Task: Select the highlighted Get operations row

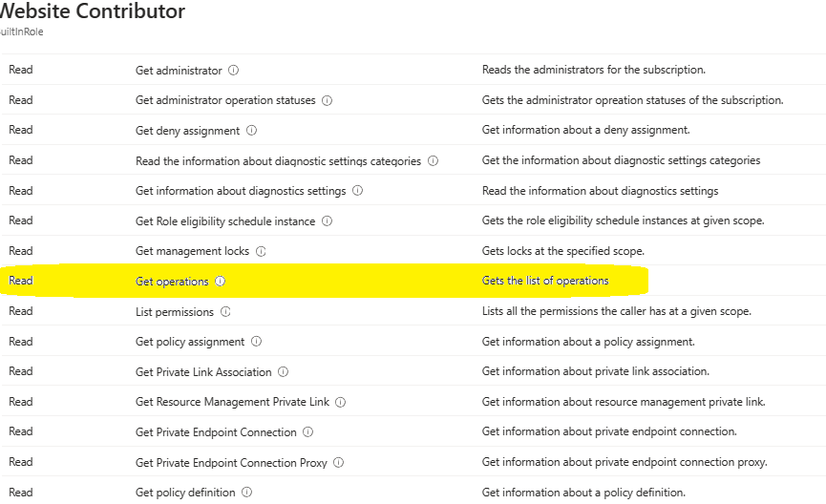Action: tap(413, 281)
